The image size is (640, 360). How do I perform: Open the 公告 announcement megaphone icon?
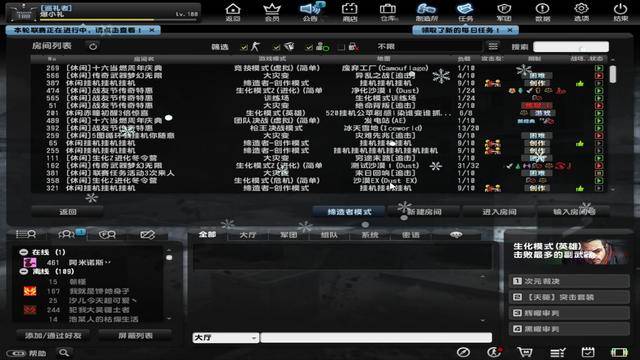pyautogui.click(x=311, y=11)
